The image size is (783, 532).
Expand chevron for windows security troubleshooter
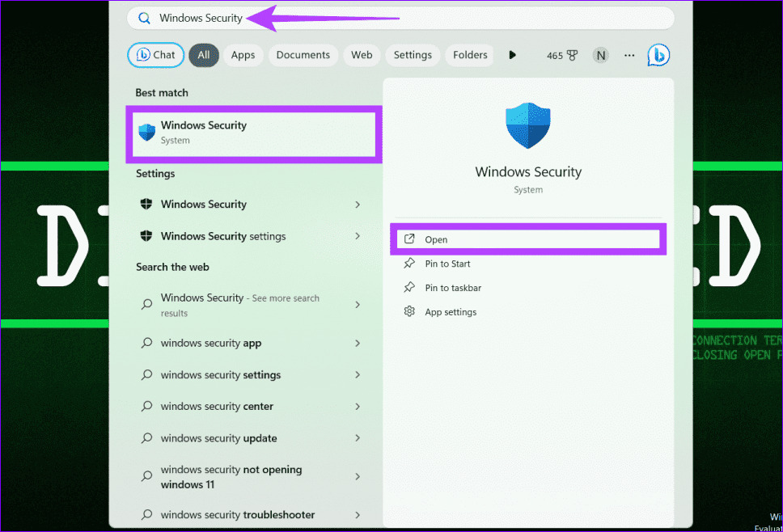click(x=358, y=514)
